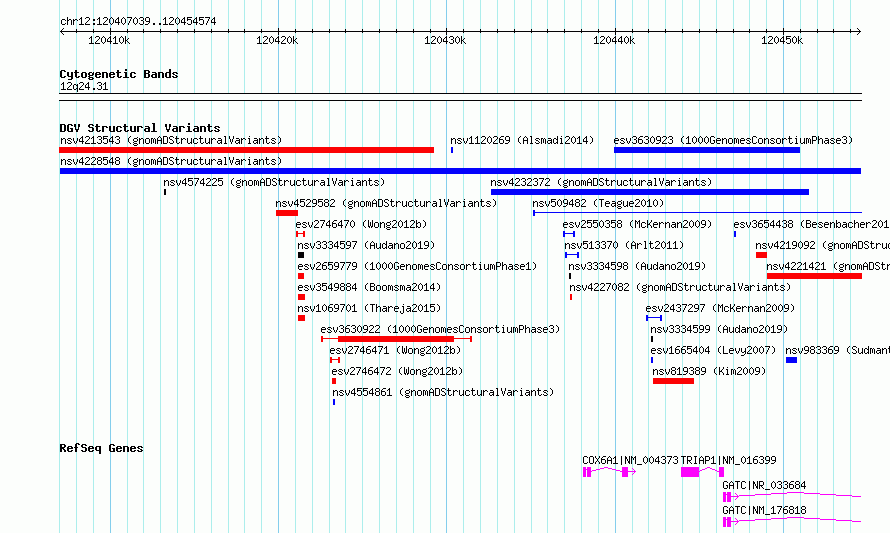Open esv3630923 1000GenomesConsortiumPhase3 label
This screenshot has height=533, width=890.
[x=733, y=140]
